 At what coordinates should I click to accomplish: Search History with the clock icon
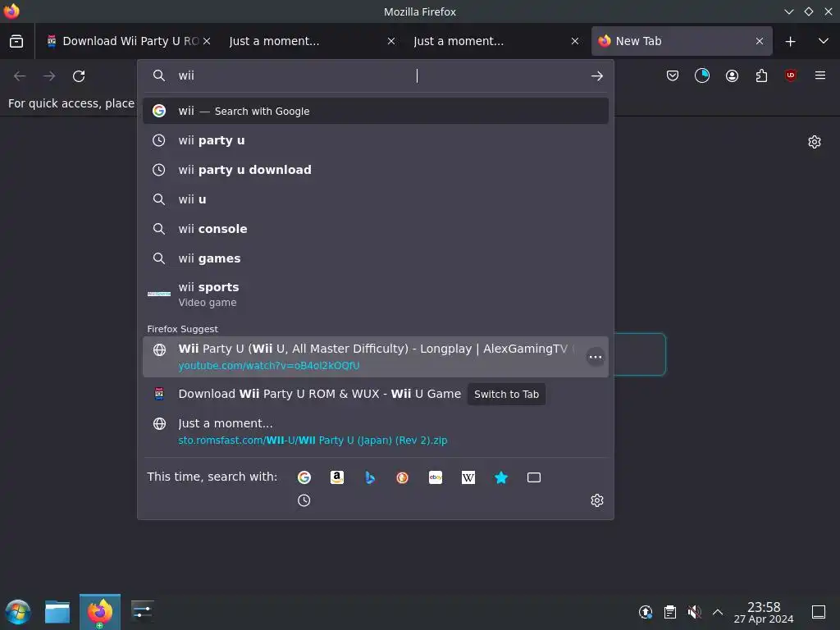(304, 500)
